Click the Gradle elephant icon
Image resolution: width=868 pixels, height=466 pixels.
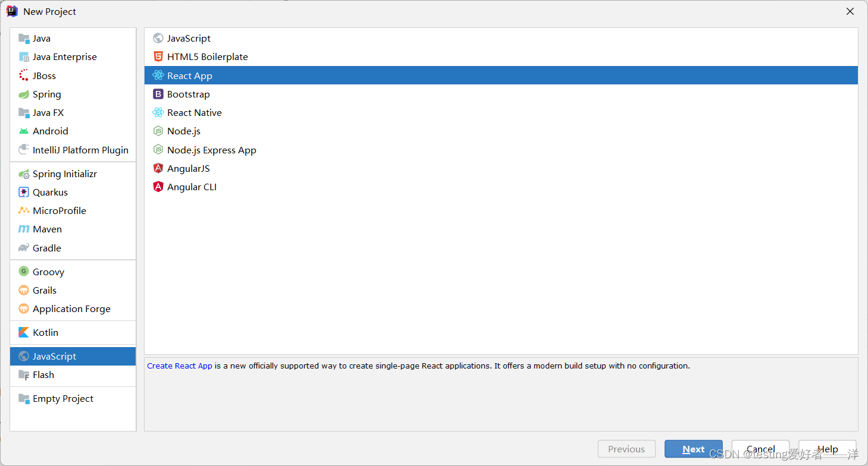pyautogui.click(x=24, y=248)
